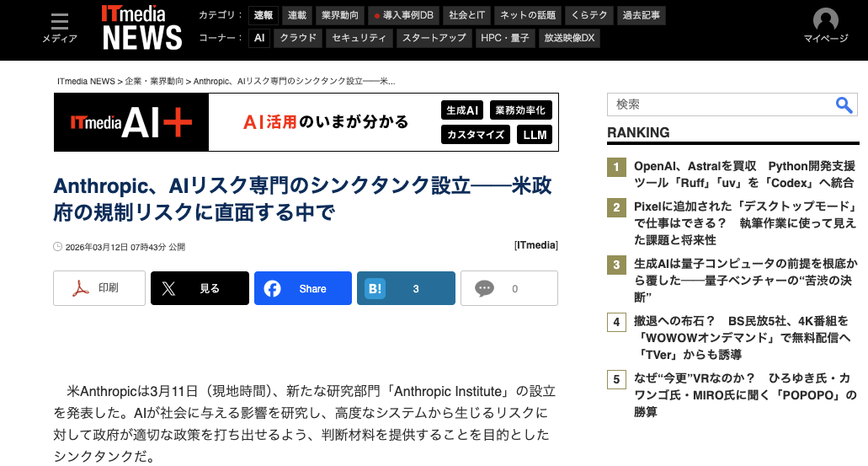Open the comments speech bubble button
The height and width of the screenshot is (466, 868).
tap(509, 288)
